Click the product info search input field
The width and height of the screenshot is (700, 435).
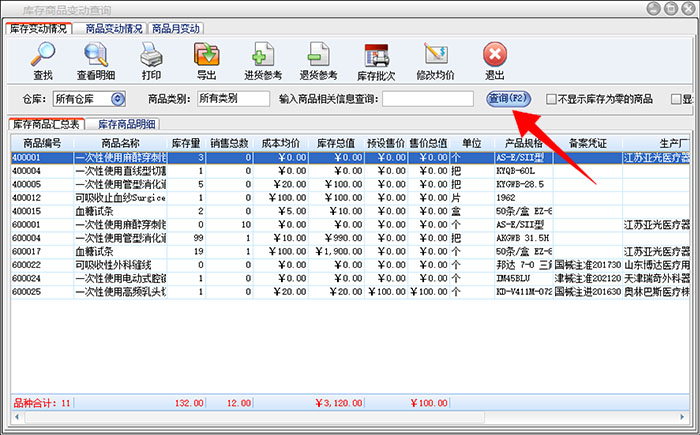click(427, 99)
